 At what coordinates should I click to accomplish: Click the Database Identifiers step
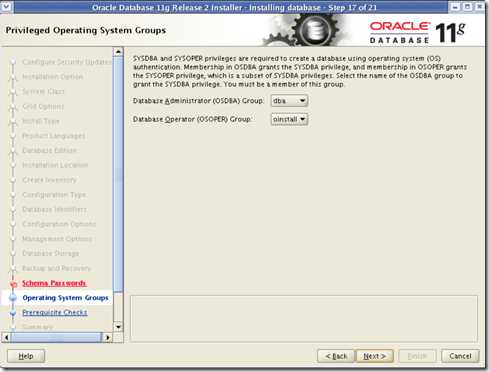pyautogui.click(x=54, y=209)
